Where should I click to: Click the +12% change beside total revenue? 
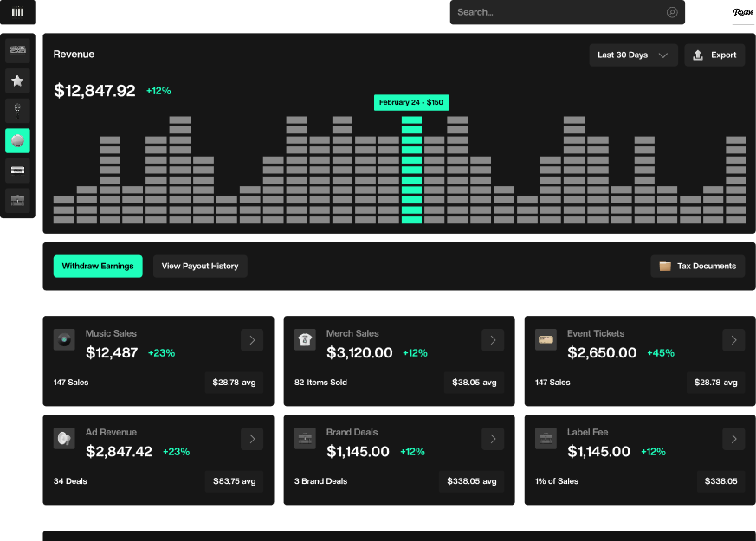point(158,91)
